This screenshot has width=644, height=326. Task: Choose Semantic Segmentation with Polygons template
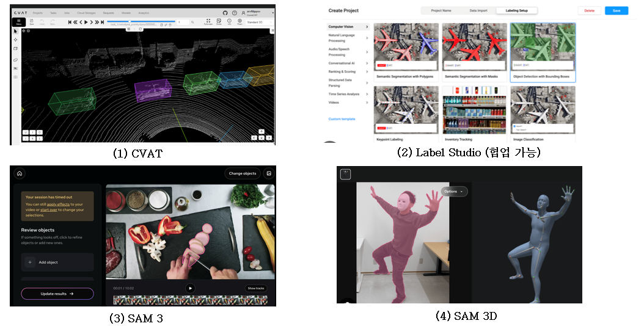pos(406,53)
